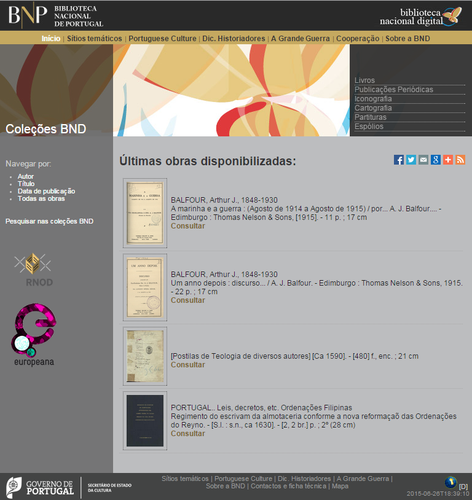
Task: Click Pesquisar nas coleções BND
Action: [x=49, y=221]
